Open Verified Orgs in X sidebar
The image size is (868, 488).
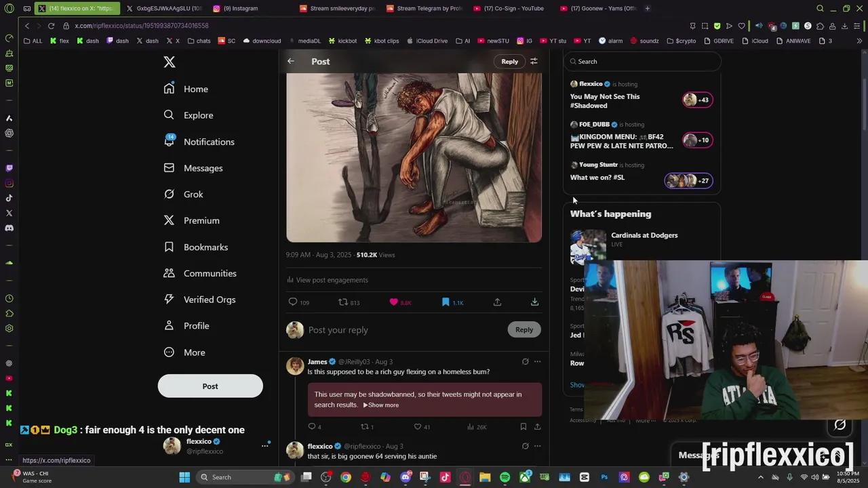tap(200, 300)
